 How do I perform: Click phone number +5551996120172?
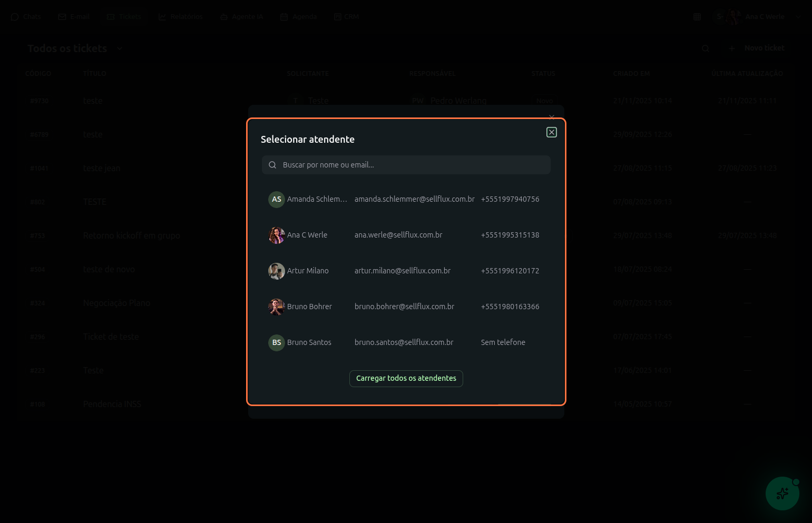(510, 271)
